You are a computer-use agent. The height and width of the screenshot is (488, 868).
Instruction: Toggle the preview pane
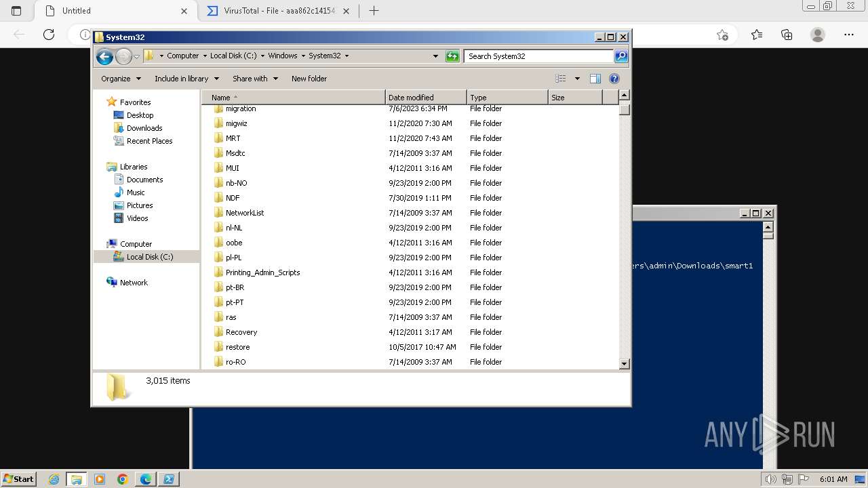pos(595,79)
